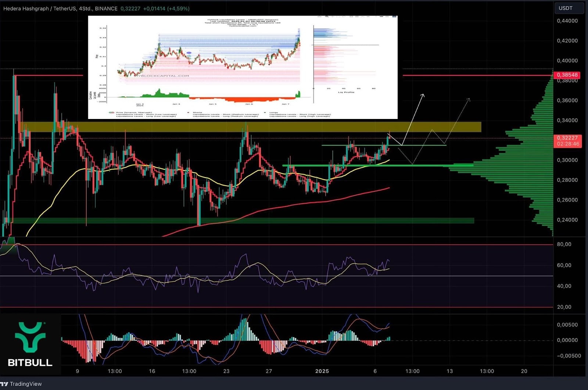The image size is (588, 390).
Task: Click the 0,44000 price axis label
Action: pyautogui.click(x=567, y=21)
